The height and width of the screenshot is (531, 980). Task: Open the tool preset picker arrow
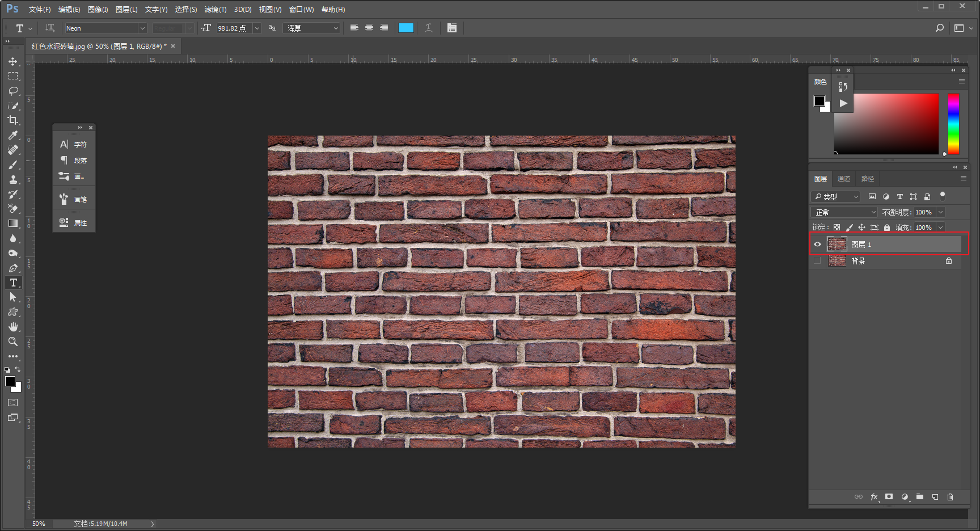point(30,28)
